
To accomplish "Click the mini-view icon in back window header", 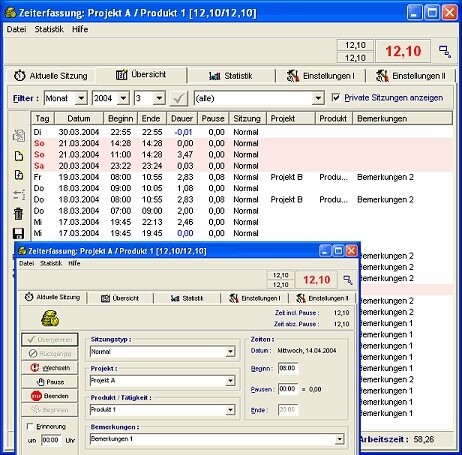I will [x=445, y=51].
